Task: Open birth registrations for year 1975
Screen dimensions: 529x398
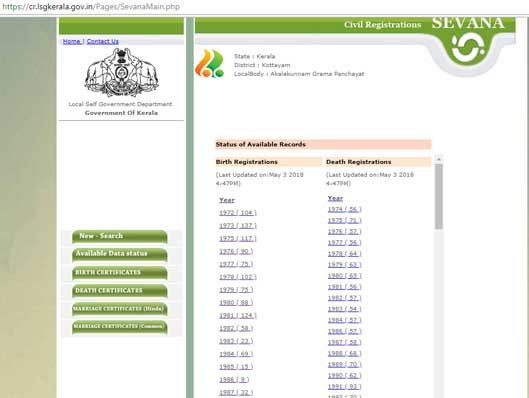Action: tap(238, 238)
